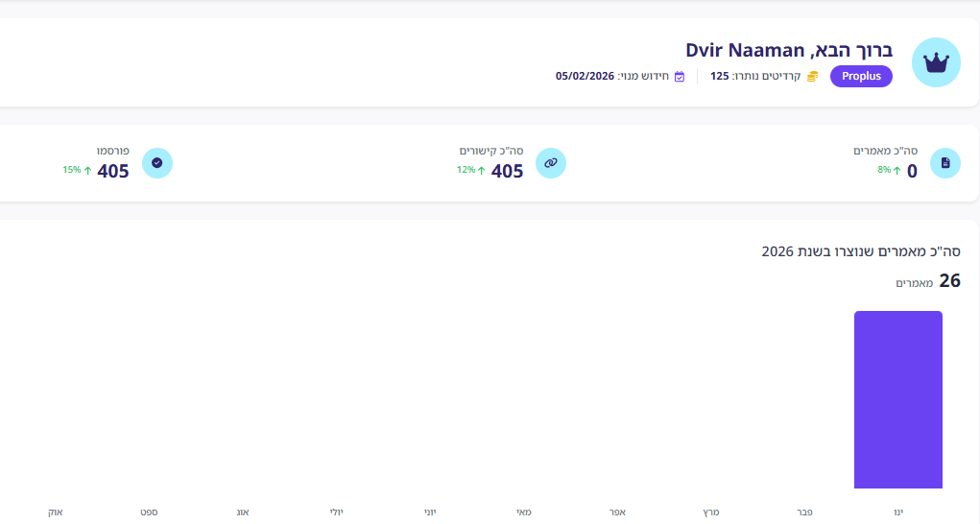The height and width of the screenshot is (524, 980).
Task: Click the green arrow beside 8%
Action: point(896,171)
